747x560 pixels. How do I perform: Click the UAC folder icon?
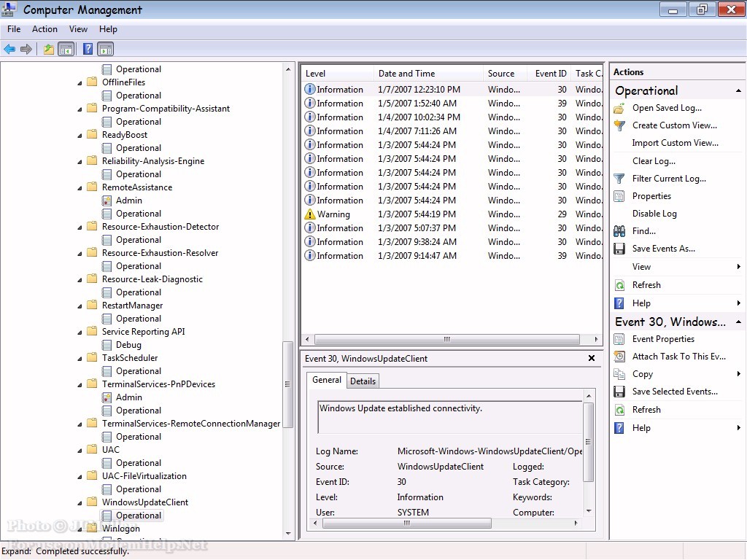click(92, 449)
